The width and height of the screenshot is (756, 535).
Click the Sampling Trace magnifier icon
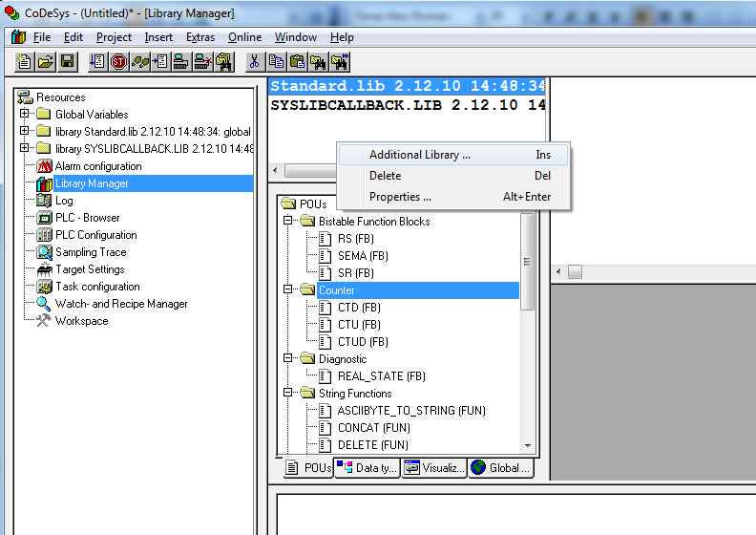[x=44, y=252]
